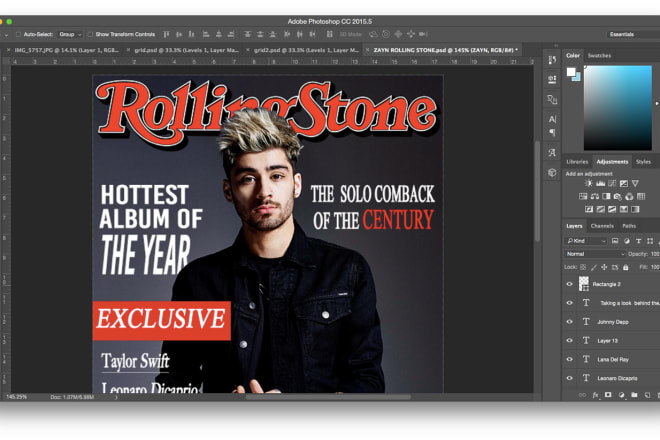660x440 pixels.
Task: Add a Levels adjustment
Action: pyautogui.click(x=601, y=183)
